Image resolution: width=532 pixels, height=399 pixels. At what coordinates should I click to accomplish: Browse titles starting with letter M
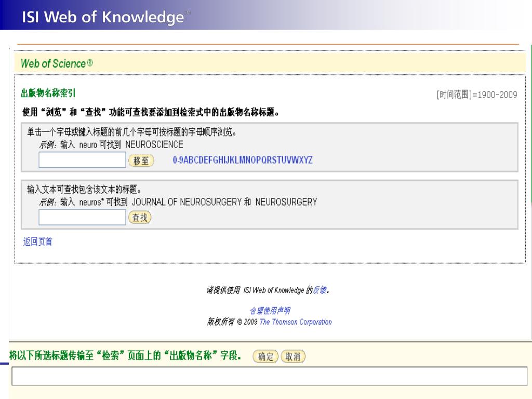(x=242, y=160)
